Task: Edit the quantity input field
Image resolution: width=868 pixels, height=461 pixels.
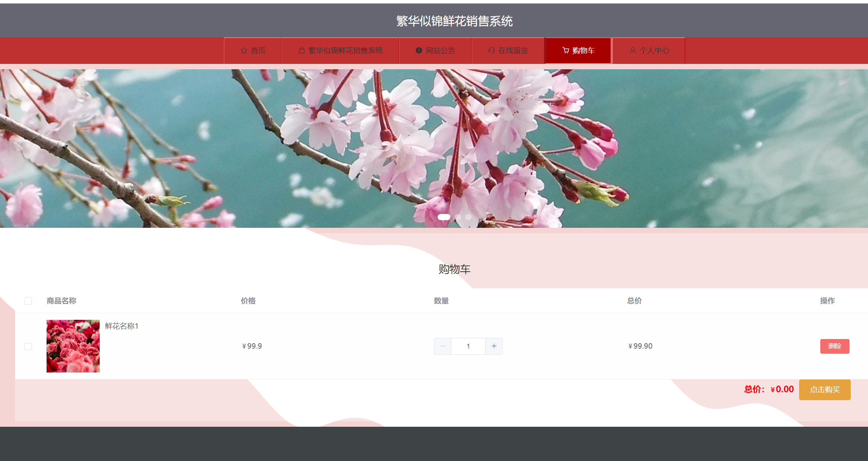Action: pos(468,346)
